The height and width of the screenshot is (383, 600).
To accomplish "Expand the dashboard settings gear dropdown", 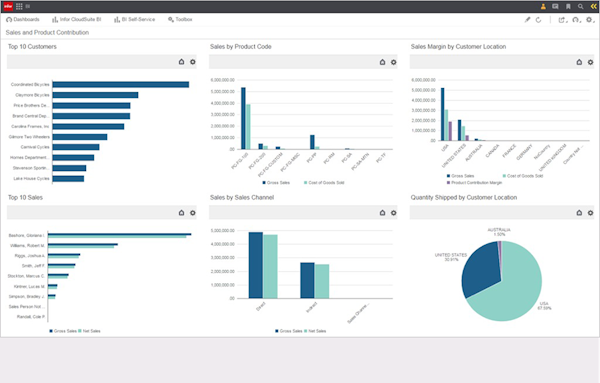I will coord(590,20).
